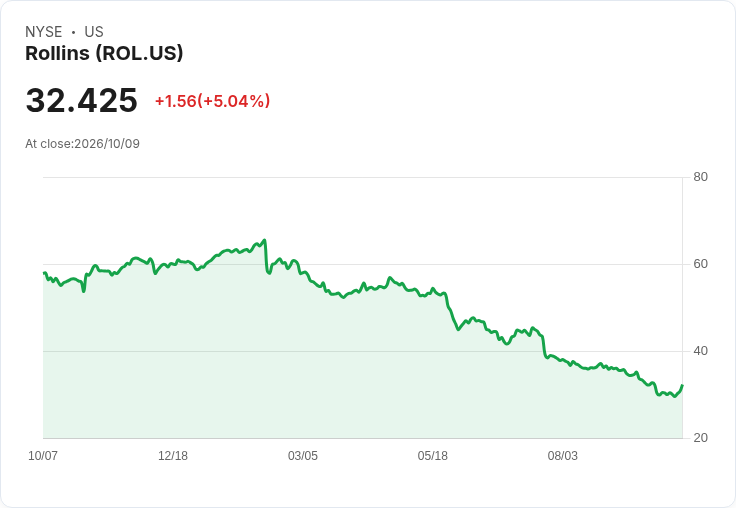Click the 03/05 date axis label
This screenshot has width=736, height=508.
click(303, 456)
